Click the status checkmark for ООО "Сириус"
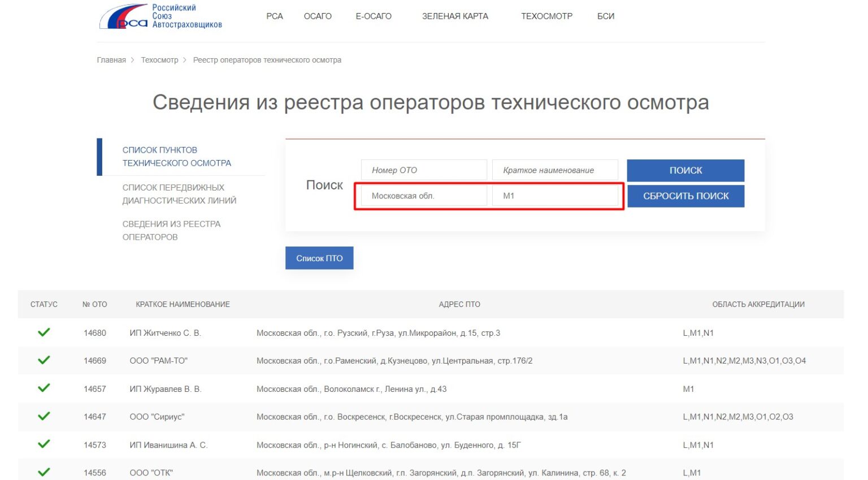Viewport: 868px width, 480px height. pos(44,417)
